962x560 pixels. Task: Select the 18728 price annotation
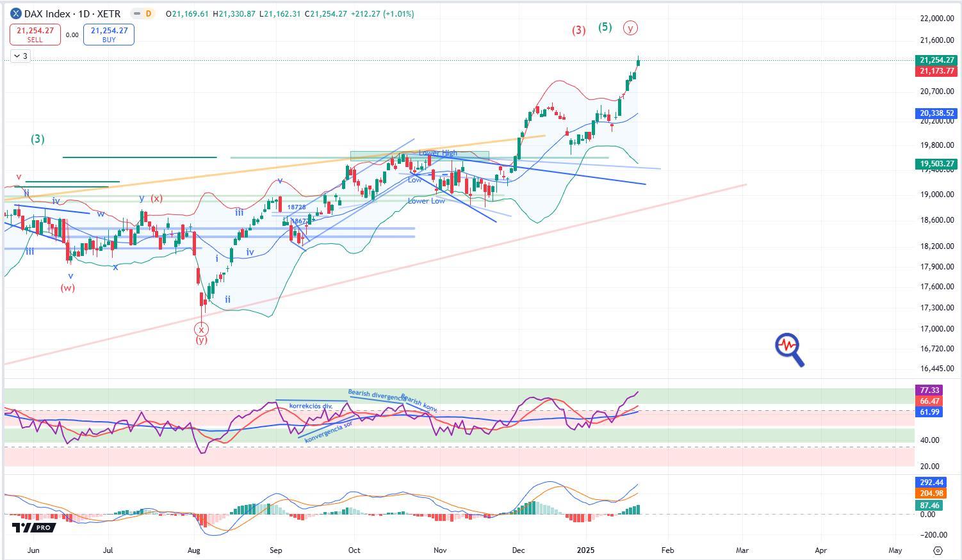pyautogui.click(x=297, y=207)
